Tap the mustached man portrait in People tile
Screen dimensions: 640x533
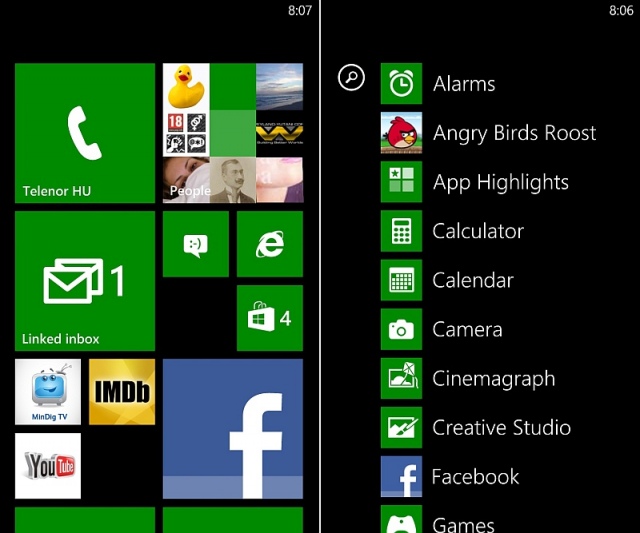coord(233,180)
